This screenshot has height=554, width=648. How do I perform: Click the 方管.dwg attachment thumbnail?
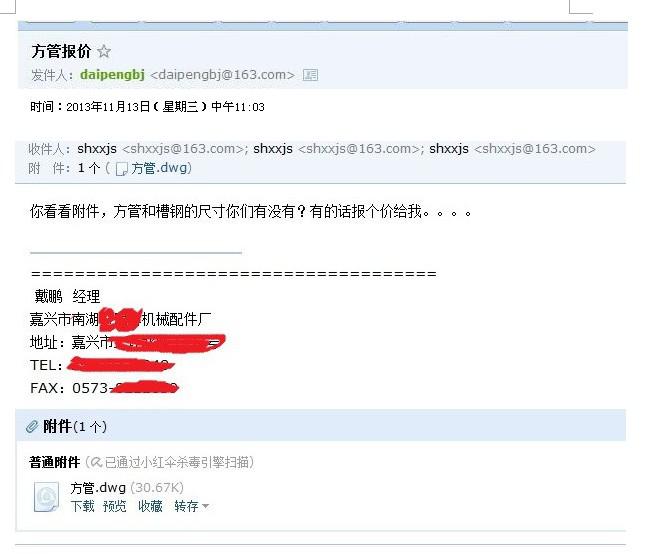(46, 497)
